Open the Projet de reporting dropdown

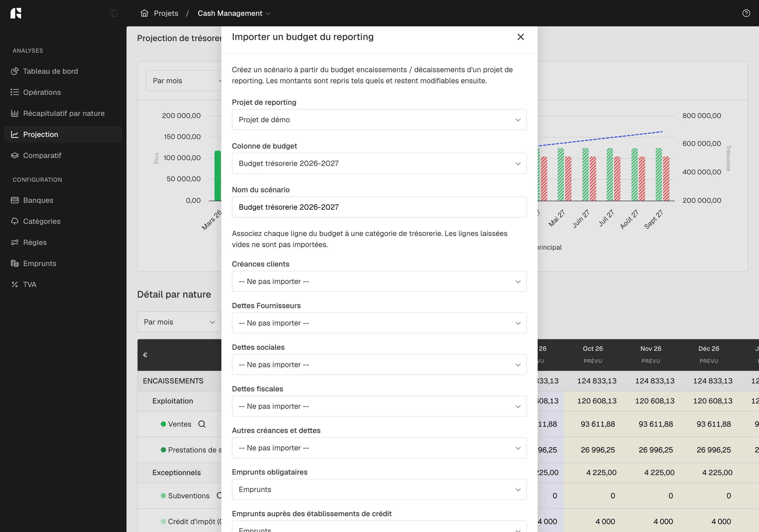pyautogui.click(x=379, y=120)
